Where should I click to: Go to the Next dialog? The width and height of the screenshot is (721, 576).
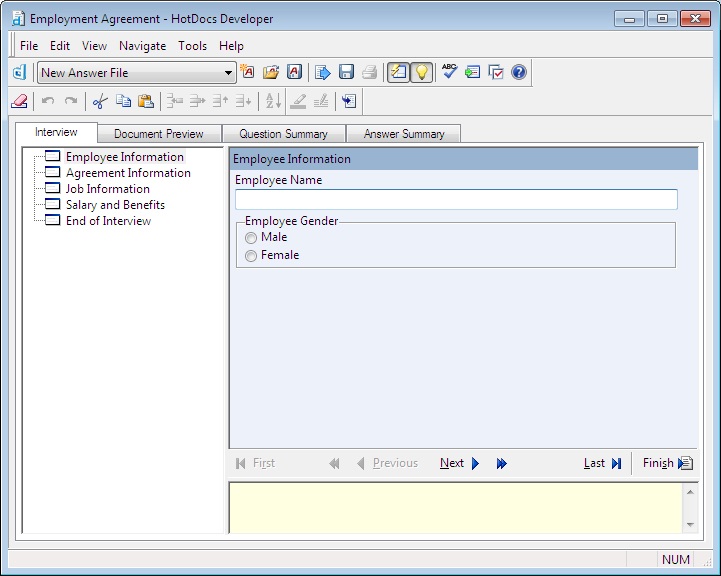pyautogui.click(x=460, y=463)
